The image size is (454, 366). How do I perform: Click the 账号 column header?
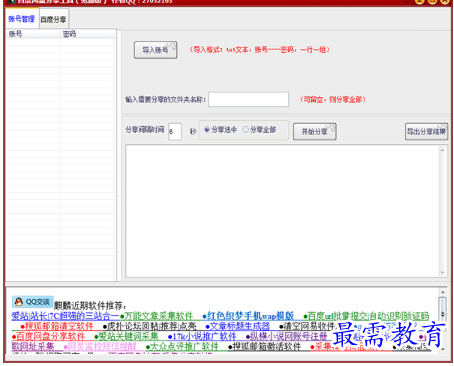click(x=33, y=34)
